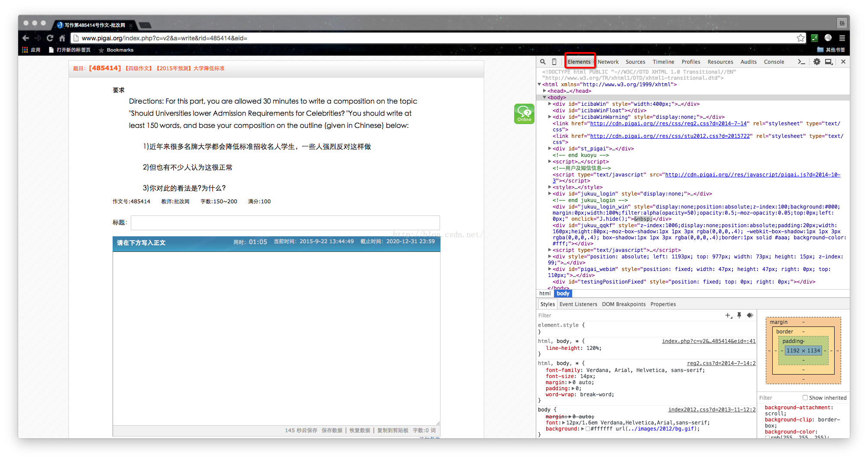Bookmark this page with star icon

pos(800,38)
